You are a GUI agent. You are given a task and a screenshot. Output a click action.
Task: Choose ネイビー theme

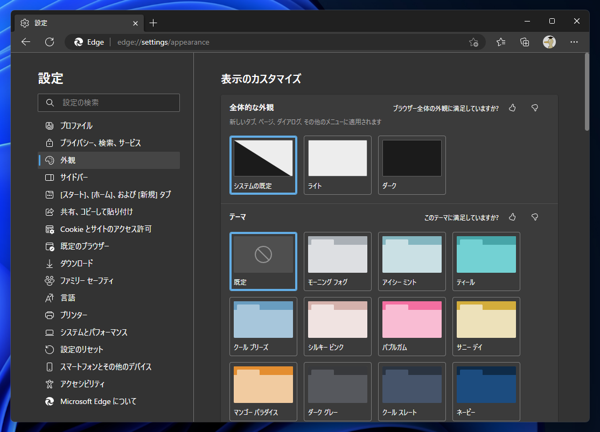(x=486, y=391)
